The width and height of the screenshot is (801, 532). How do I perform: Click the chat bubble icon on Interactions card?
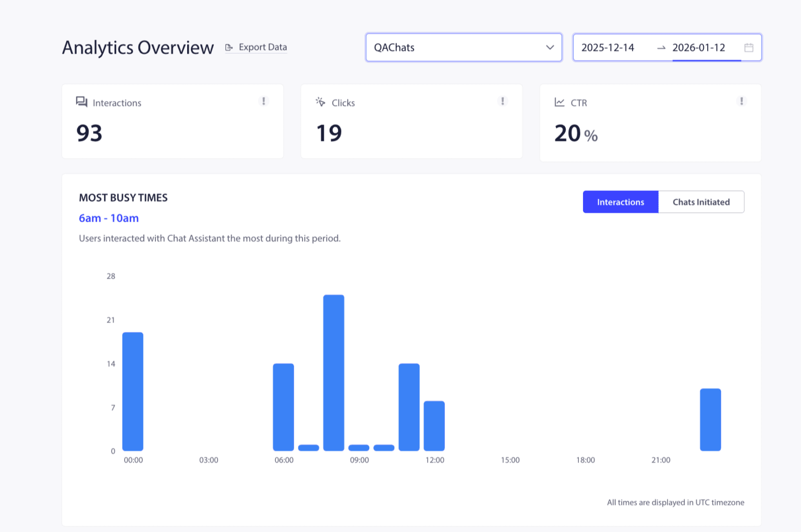coord(81,102)
